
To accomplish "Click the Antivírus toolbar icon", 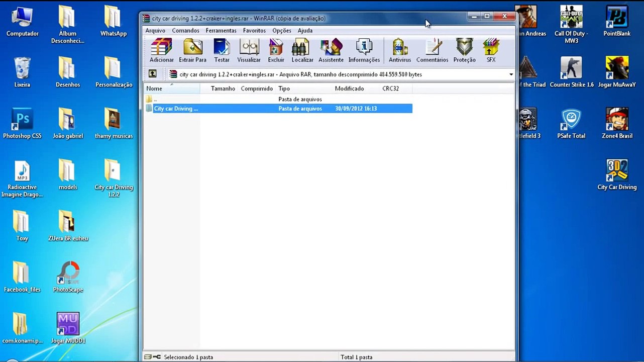I will pos(400,51).
